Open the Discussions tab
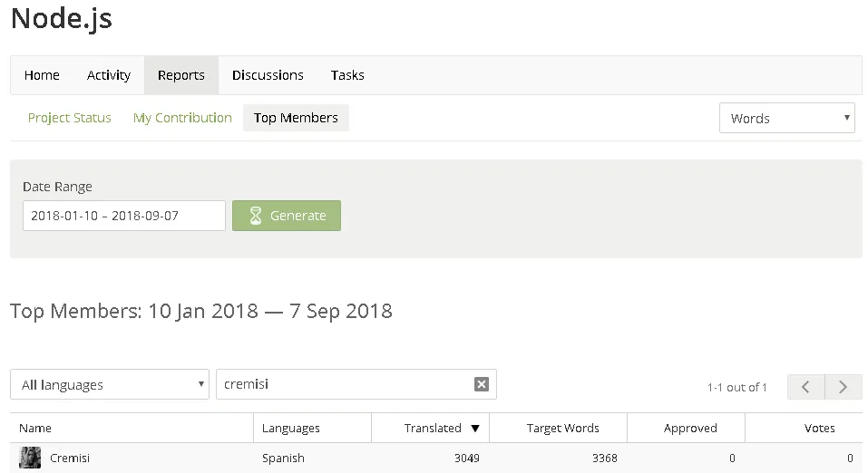The width and height of the screenshot is (868, 473). [268, 75]
